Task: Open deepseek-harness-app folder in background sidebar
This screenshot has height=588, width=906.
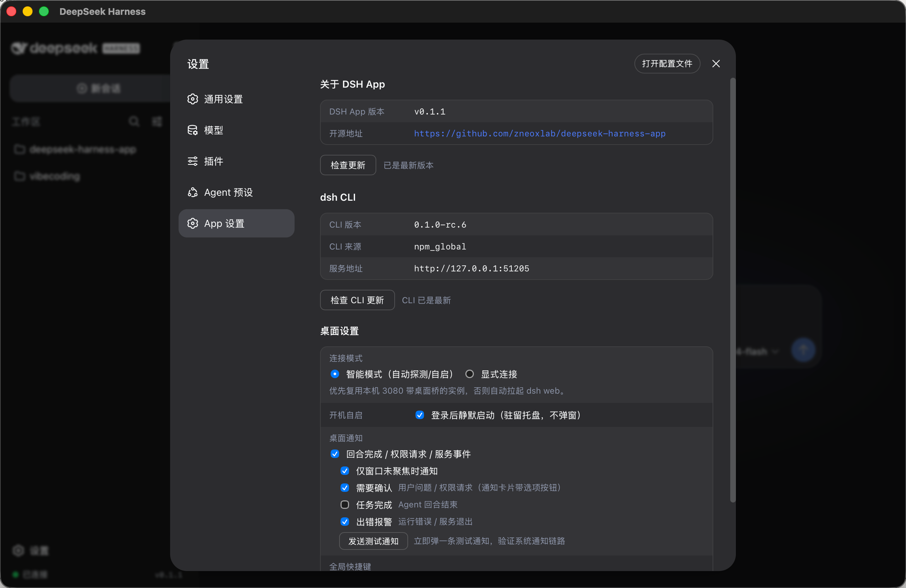Action: 75,150
